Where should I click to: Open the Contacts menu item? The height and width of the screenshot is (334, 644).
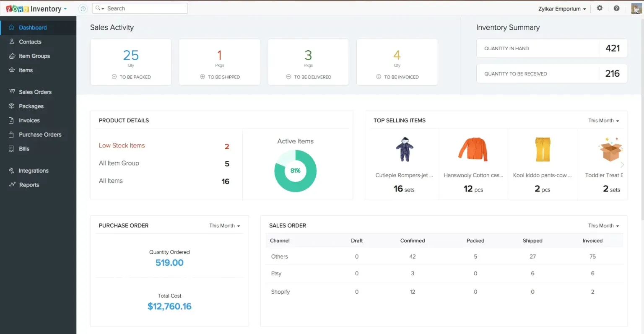coord(30,42)
